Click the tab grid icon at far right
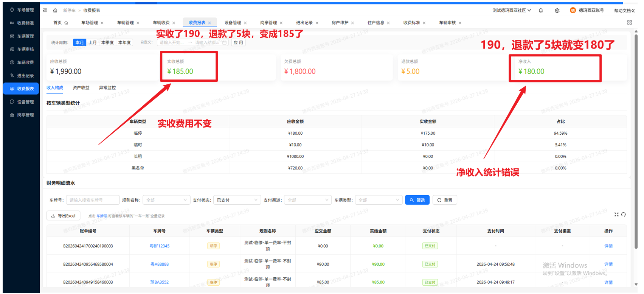This screenshot has width=644, height=294. click(x=630, y=23)
